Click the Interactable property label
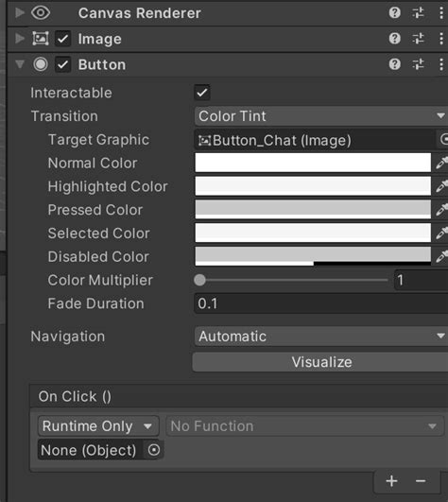This screenshot has width=448, height=502. 72,93
